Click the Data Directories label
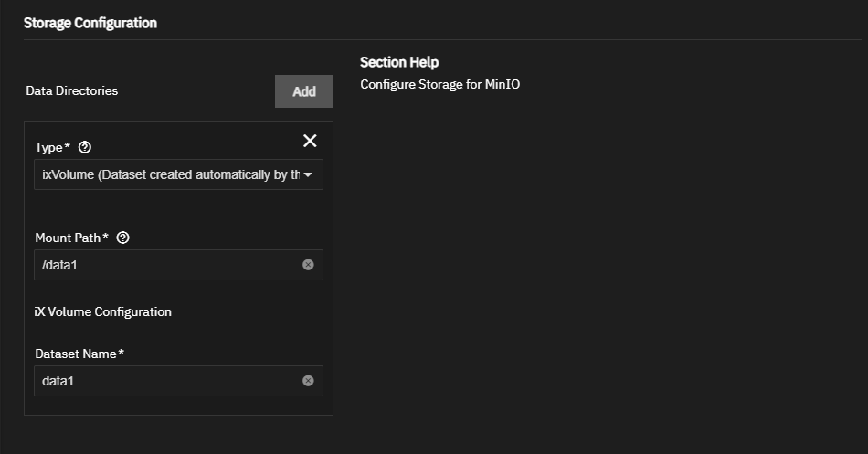This screenshot has width=868, height=454. (72, 90)
